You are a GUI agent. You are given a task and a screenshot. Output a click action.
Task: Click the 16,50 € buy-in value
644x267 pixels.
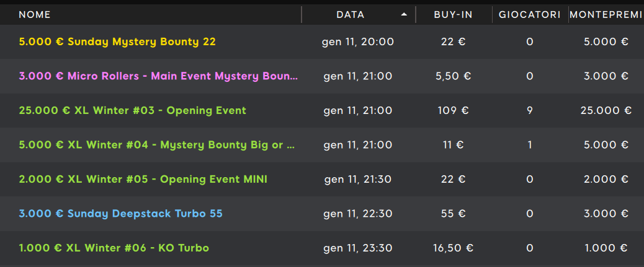pos(453,248)
